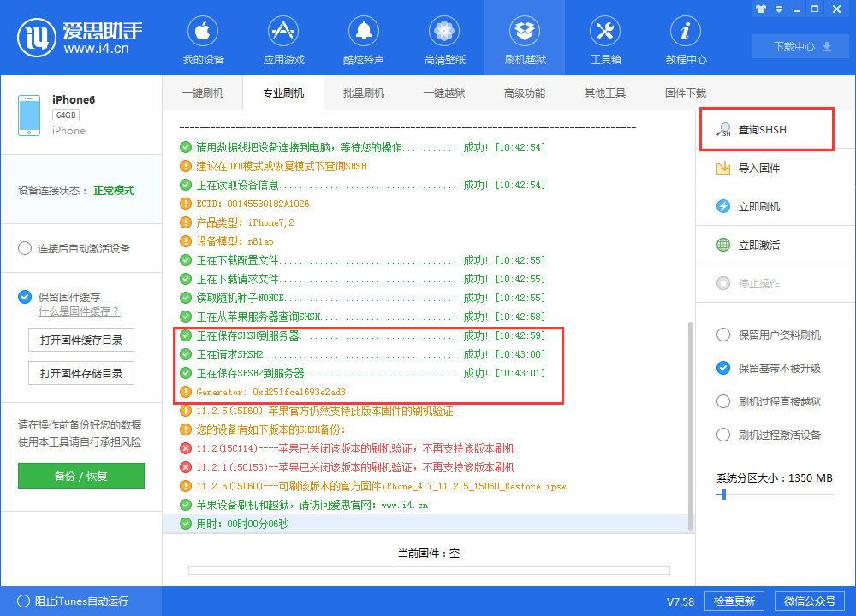Screen dimensions: 856x616
Task: Select 刷机过程直接越狱 option
Action: point(723,401)
